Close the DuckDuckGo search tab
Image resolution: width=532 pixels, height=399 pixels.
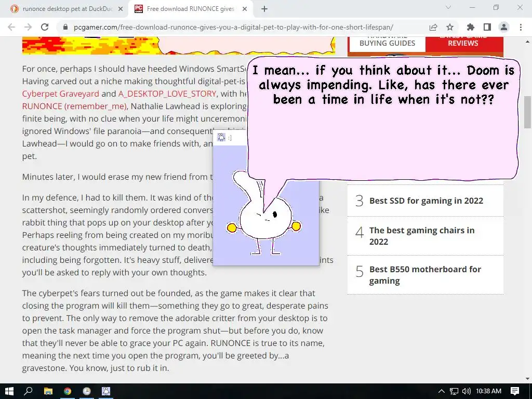(x=121, y=9)
